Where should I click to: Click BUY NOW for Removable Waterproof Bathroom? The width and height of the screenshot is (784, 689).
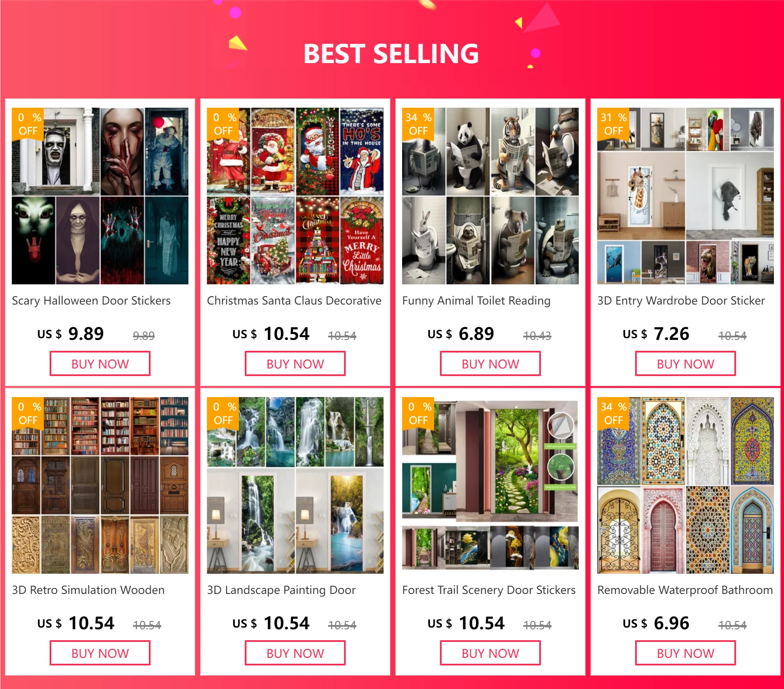[x=686, y=653]
